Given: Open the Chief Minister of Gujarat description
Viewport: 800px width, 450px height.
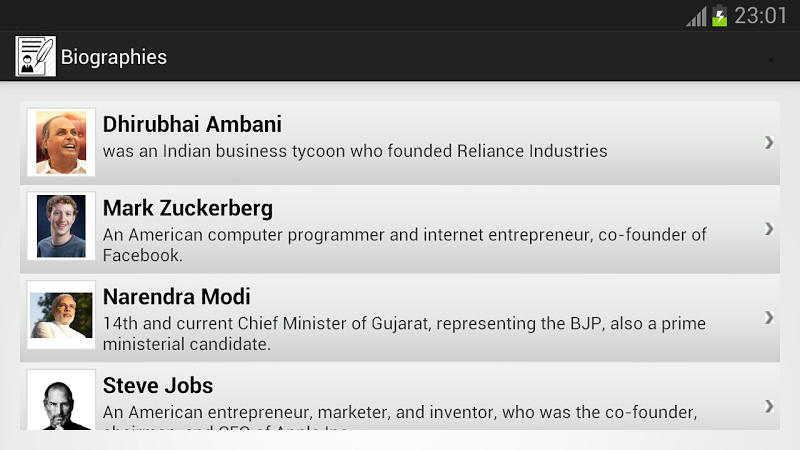Looking at the screenshot, I should point(404,334).
